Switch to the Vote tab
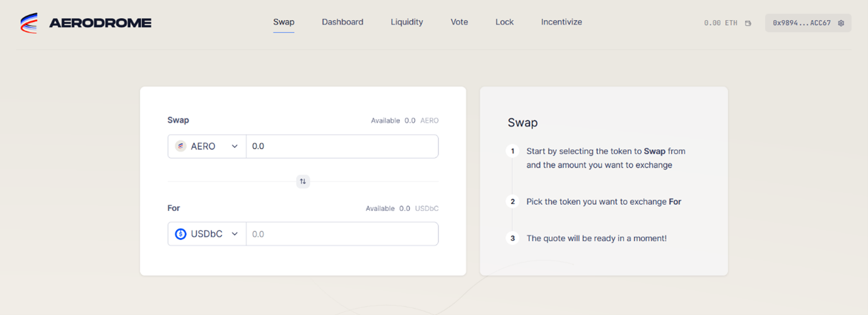The height and width of the screenshot is (315, 868). (459, 22)
